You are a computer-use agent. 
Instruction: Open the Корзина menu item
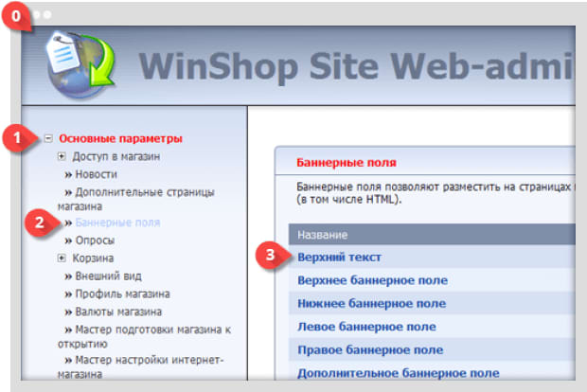tap(93, 258)
